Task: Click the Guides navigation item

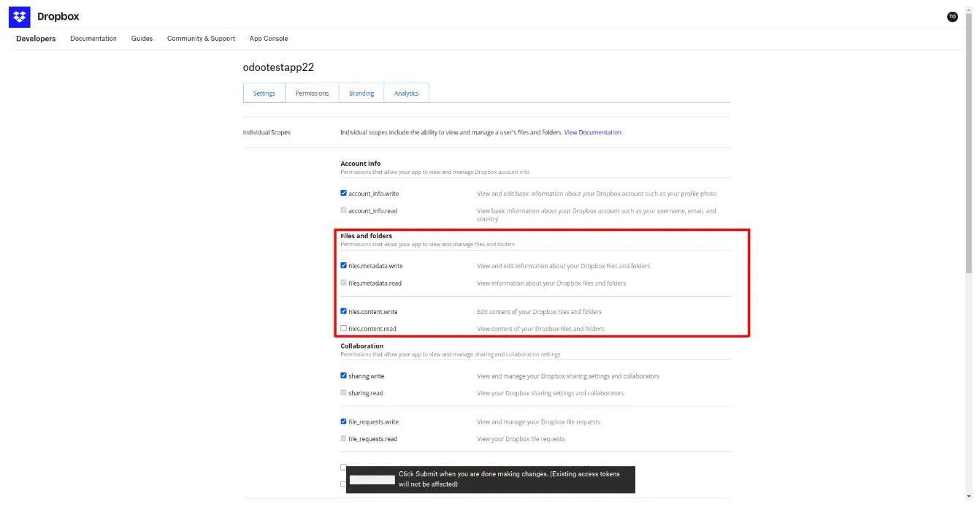Action: (142, 38)
